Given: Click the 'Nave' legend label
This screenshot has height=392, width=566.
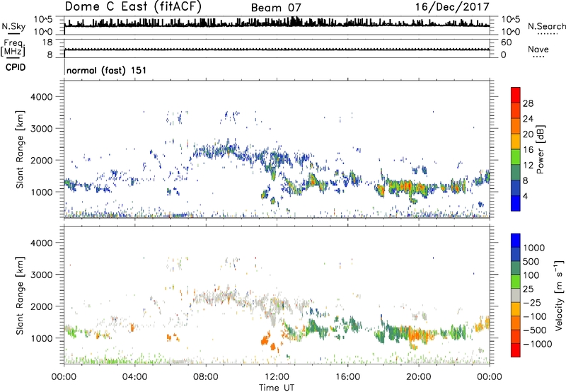Looking at the screenshot, I should [538, 49].
